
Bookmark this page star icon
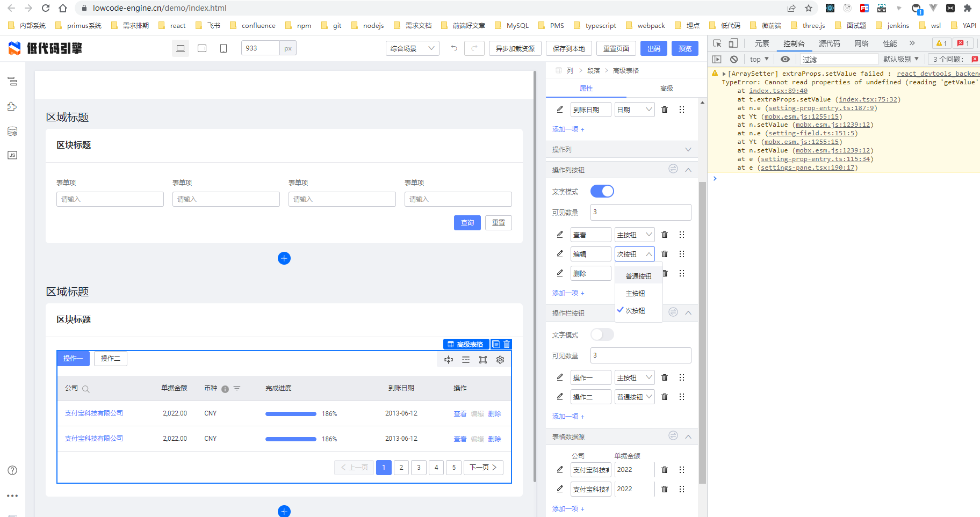tap(809, 8)
